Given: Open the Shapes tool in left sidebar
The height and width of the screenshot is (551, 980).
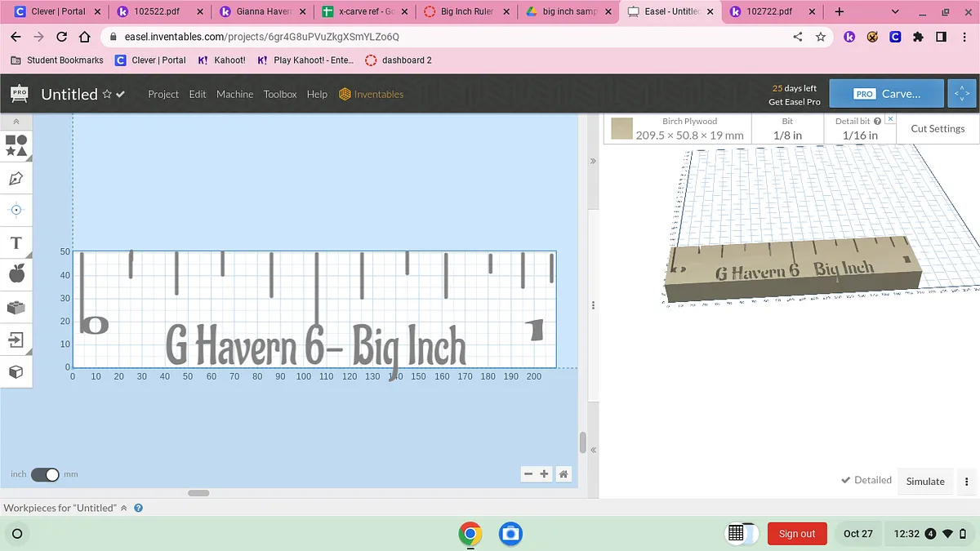Looking at the screenshot, I should point(16,145).
